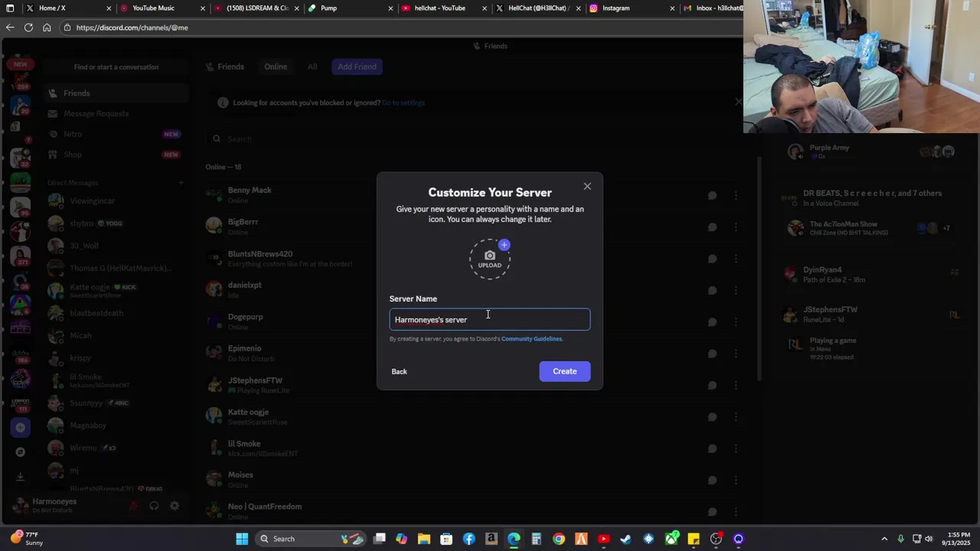Viewport: 980px width, 551px height.
Task: Reload the browser page
Action: [28, 28]
